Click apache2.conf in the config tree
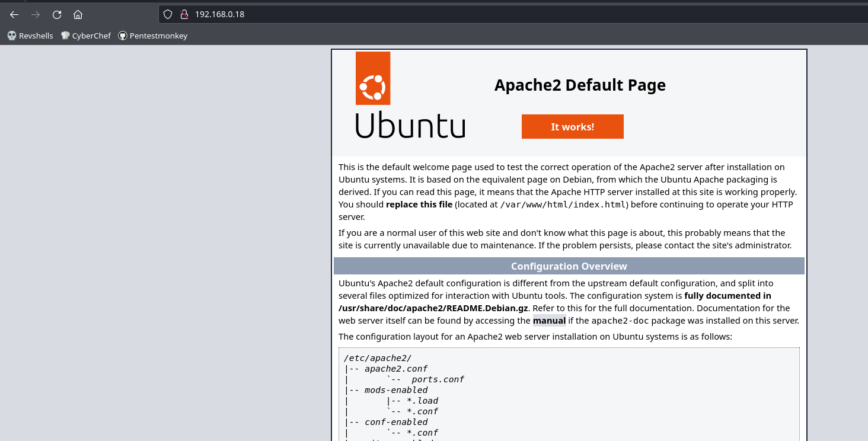This screenshot has width=868, height=441. [x=396, y=369]
